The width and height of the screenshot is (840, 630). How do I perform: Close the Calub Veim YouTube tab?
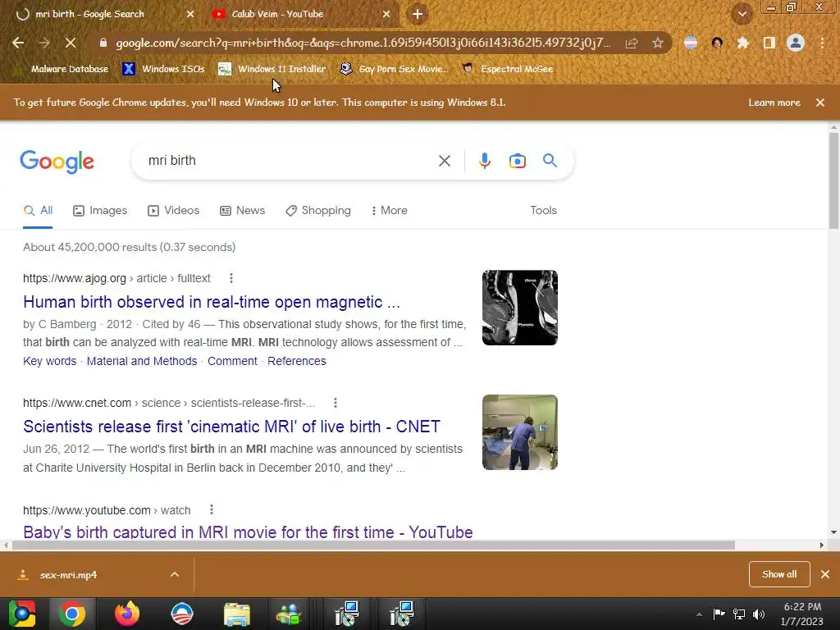coord(386,14)
